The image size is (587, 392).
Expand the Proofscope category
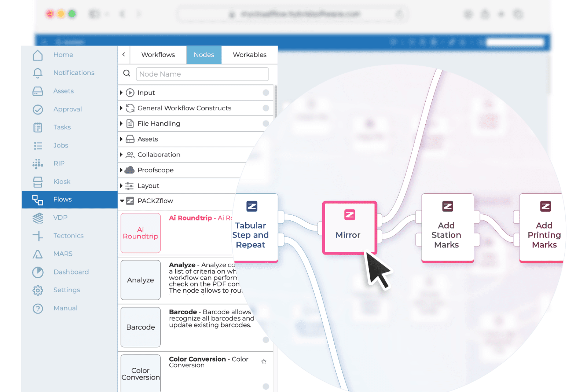(x=121, y=170)
